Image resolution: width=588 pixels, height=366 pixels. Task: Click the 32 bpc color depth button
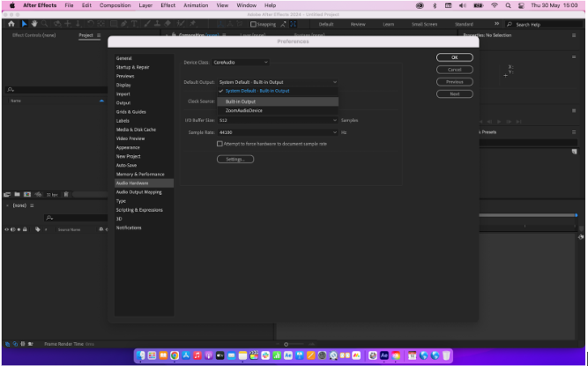52,195
